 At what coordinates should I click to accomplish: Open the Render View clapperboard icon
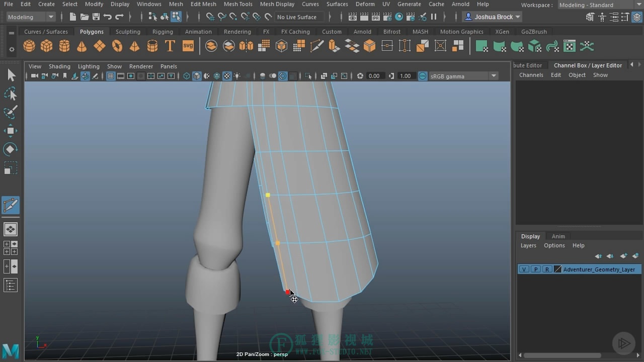pos(353,17)
